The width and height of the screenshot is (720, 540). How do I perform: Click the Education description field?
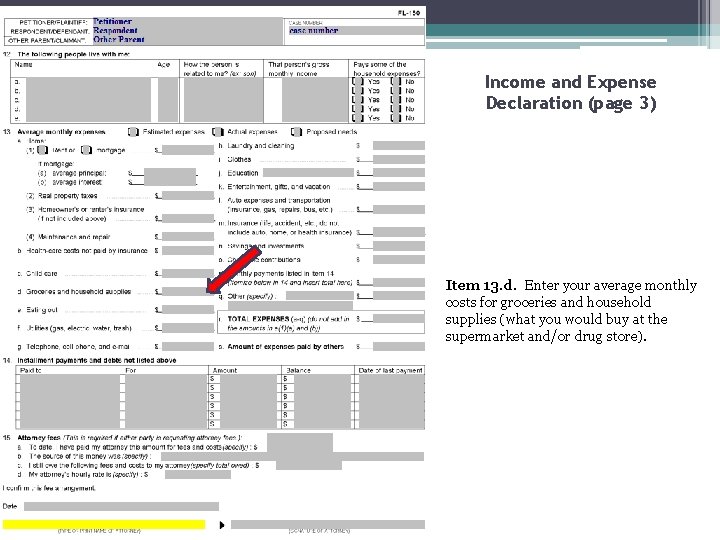point(308,173)
